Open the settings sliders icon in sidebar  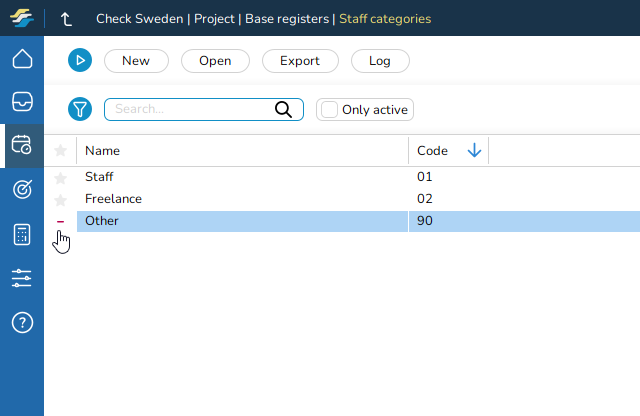22,278
